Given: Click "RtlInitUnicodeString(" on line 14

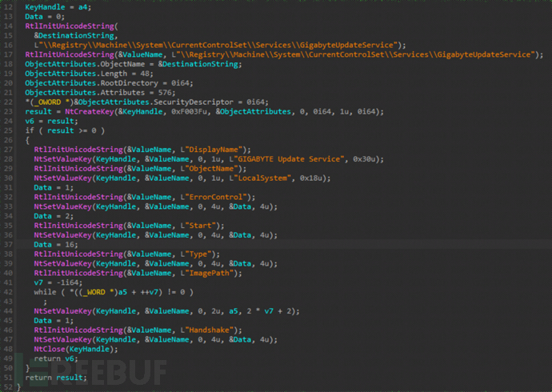Looking at the screenshot, I should pyautogui.click(x=71, y=26).
